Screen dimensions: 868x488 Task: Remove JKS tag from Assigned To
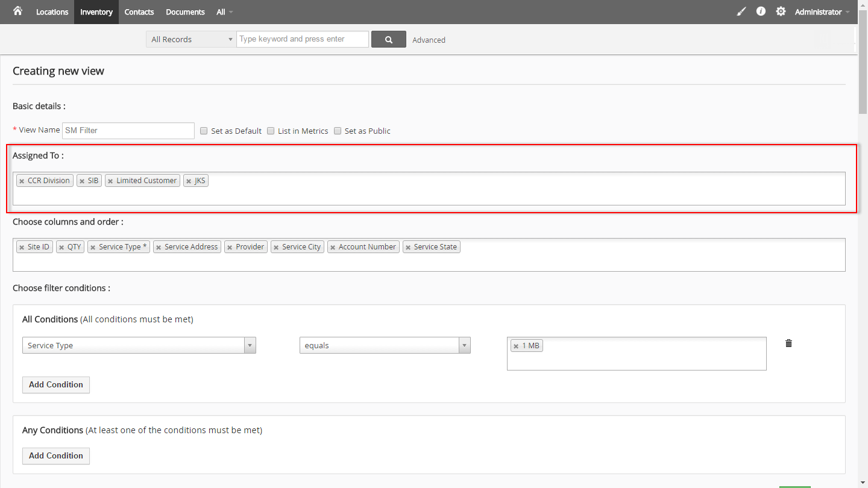coord(189,181)
